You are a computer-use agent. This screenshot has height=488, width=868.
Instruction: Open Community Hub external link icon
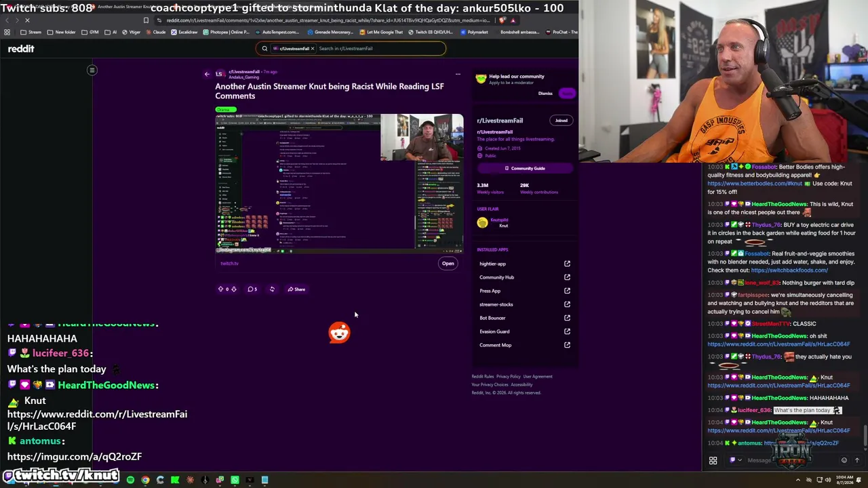pyautogui.click(x=567, y=277)
